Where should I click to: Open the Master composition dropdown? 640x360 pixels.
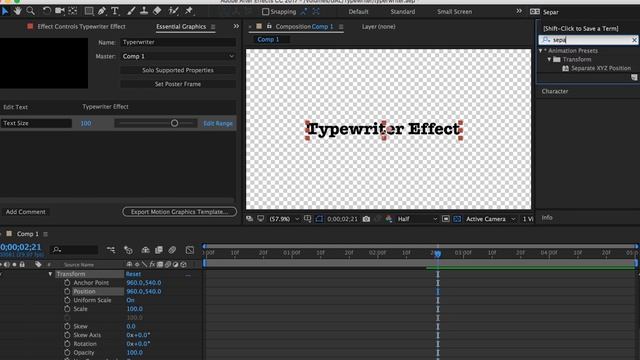178,56
